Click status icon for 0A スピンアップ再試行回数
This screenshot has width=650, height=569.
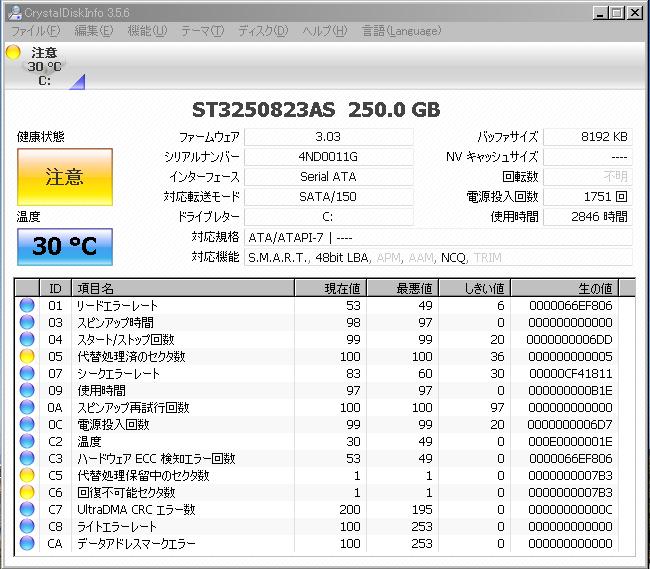[27, 407]
